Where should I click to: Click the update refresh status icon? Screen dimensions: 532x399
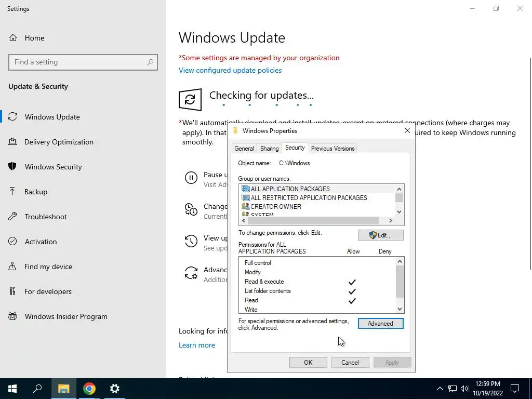tap(190, 100)
